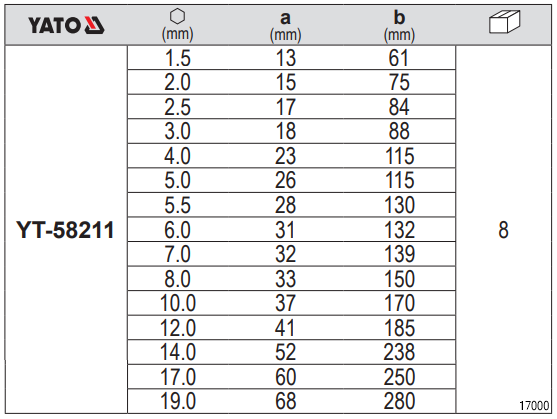The width and height of the screenshot is (557, 419).
Task: Pick b-value 61 in the 1.5 row
Action: 399,58
